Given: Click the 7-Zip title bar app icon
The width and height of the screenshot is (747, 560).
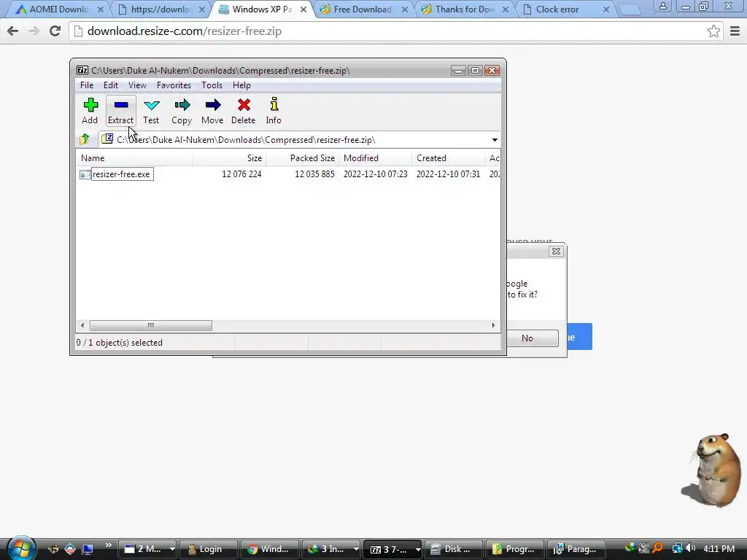Looking at the screenshot, I should pos(82,71).
